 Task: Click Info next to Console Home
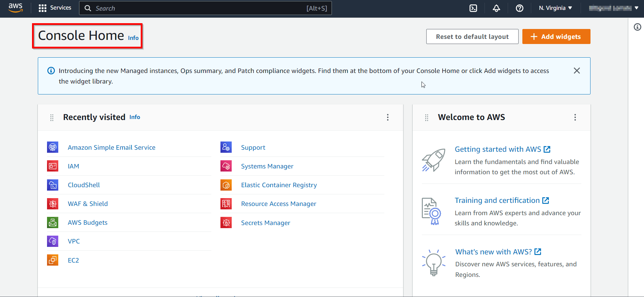click(x=133, y=38)
